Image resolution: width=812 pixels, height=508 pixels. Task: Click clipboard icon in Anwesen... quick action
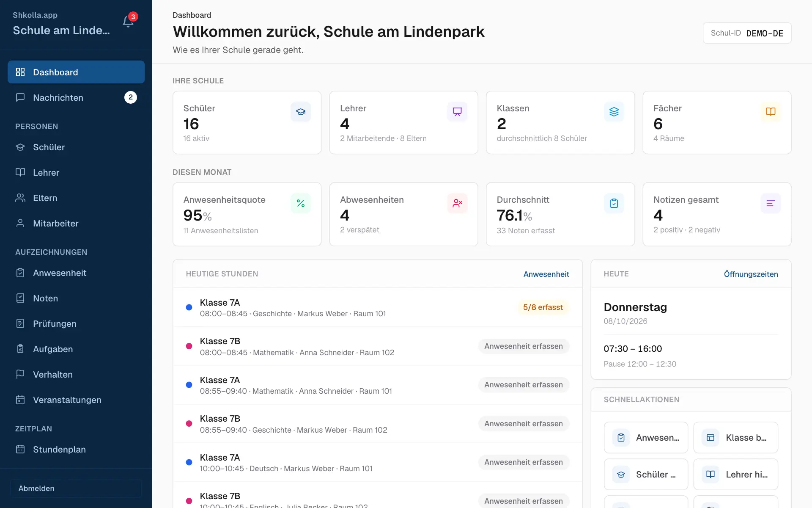tap(621, 438)
